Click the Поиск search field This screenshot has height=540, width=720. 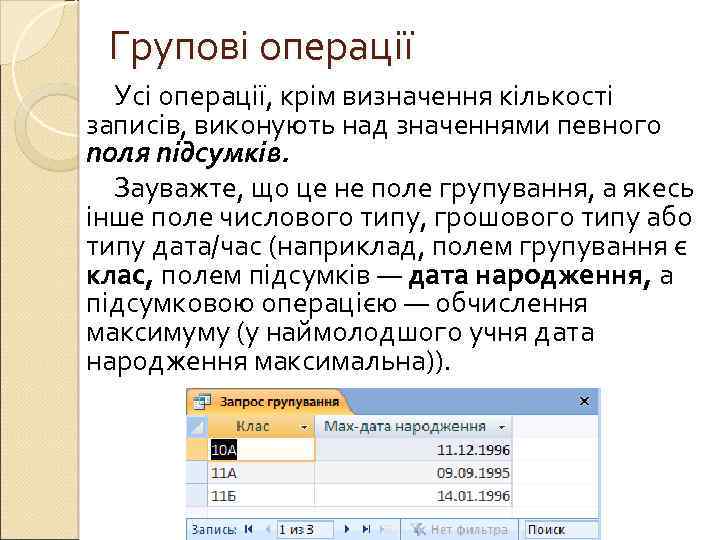pyautogui.click(x=561, y=529)
